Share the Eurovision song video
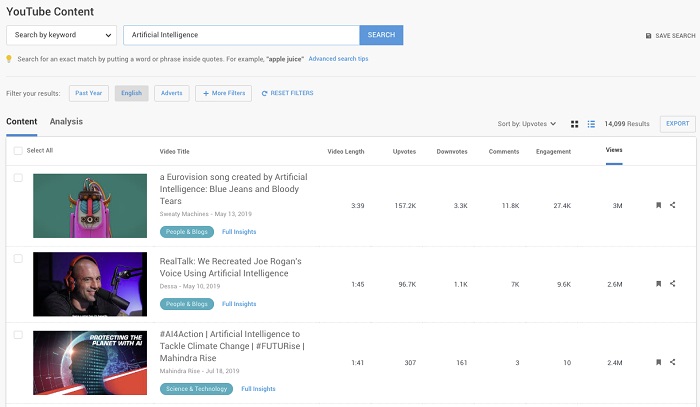 [x=673, y=205]
